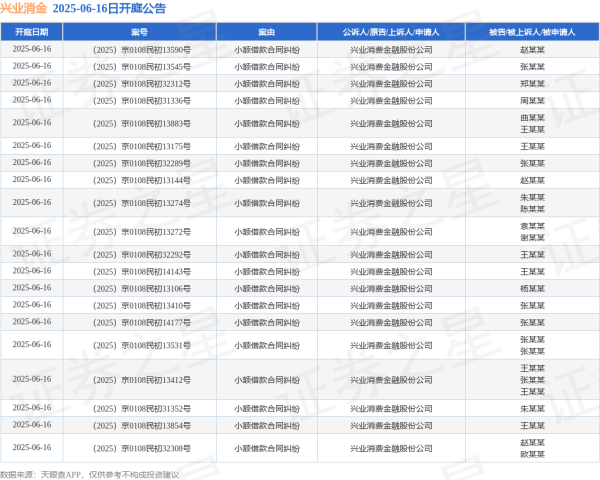Click 兴业消费金融股份公司 in the 13106号 row

pyautogui.click(x=391, y=289)
